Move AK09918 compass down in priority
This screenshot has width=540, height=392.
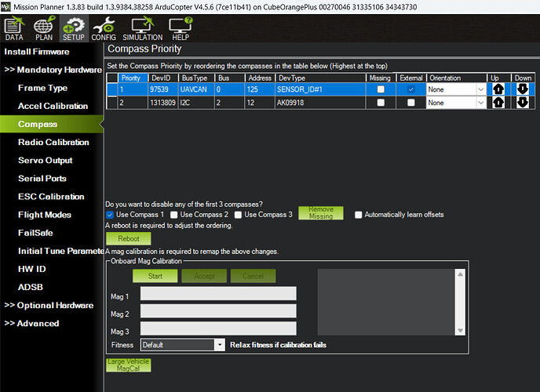pos(523,103)
